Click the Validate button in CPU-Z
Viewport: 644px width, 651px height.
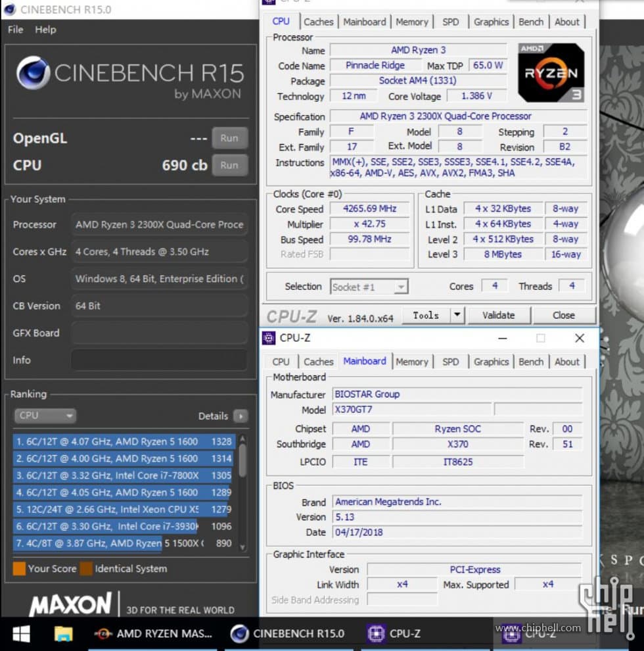[x=499, y=315]
